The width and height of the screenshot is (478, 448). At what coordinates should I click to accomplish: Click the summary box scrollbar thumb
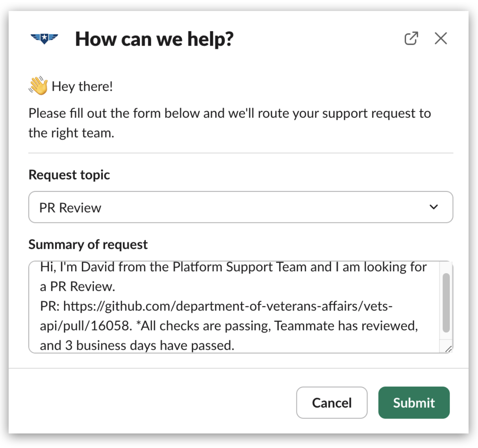(x=446, y=303)
